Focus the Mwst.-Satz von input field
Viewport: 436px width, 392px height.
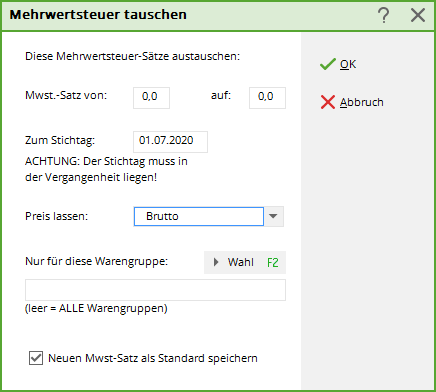(151, 98)
